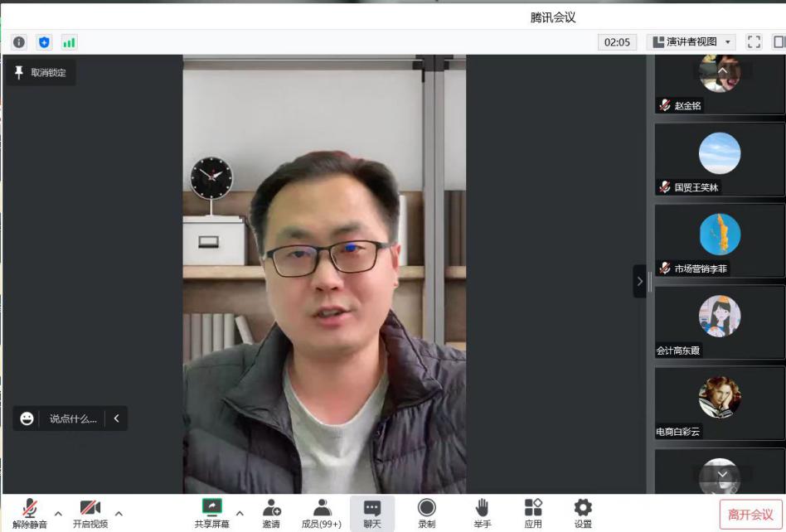Start Recording (录制)
Screen dimensions: 786x532
(x=426, y=513)
